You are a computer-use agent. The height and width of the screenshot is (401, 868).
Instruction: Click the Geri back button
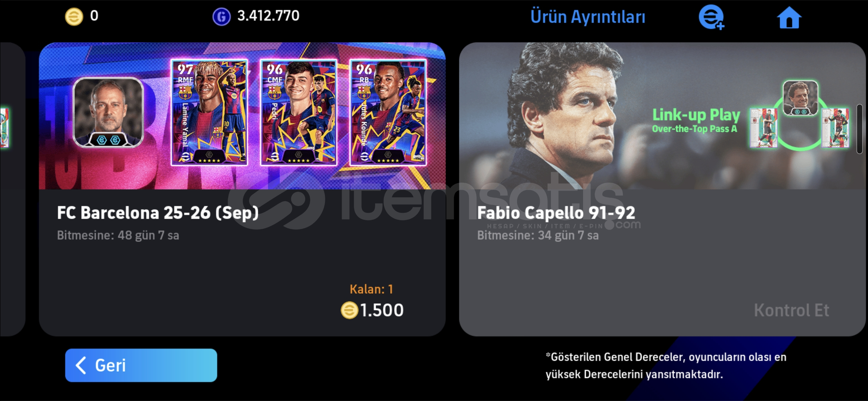pyautogui.click(x=141, y=365)
